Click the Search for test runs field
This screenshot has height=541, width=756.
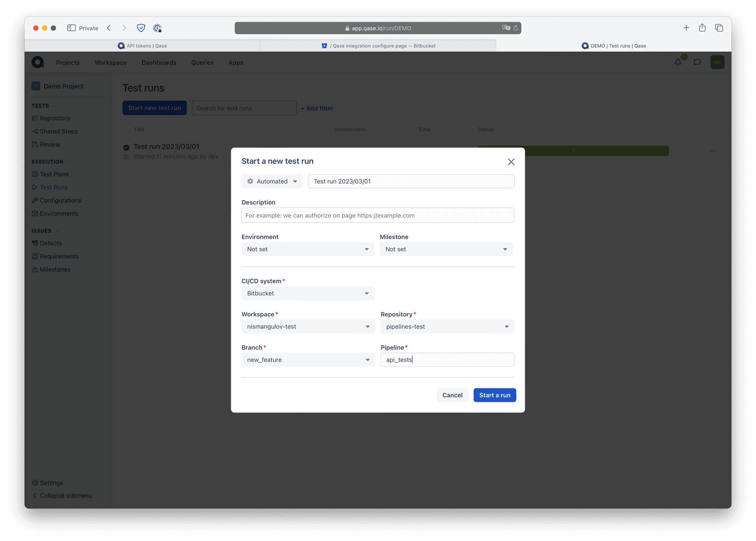[244, 108]
